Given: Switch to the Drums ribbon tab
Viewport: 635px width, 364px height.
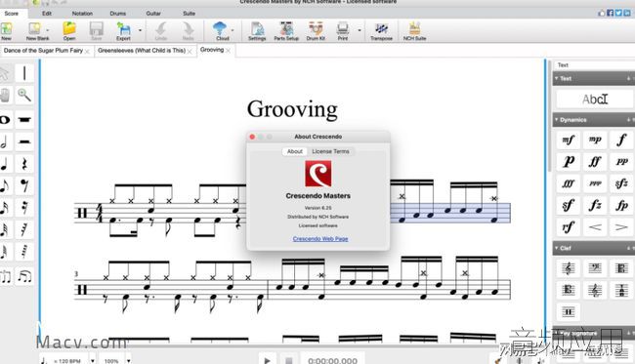Looking at the screenshot, I should click(x=118, y=14).
